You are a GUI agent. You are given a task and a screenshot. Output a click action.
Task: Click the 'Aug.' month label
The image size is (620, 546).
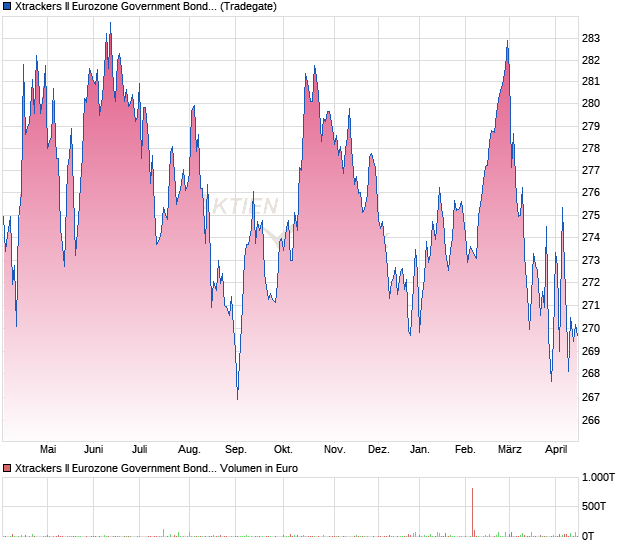click(x=188, y=450)
